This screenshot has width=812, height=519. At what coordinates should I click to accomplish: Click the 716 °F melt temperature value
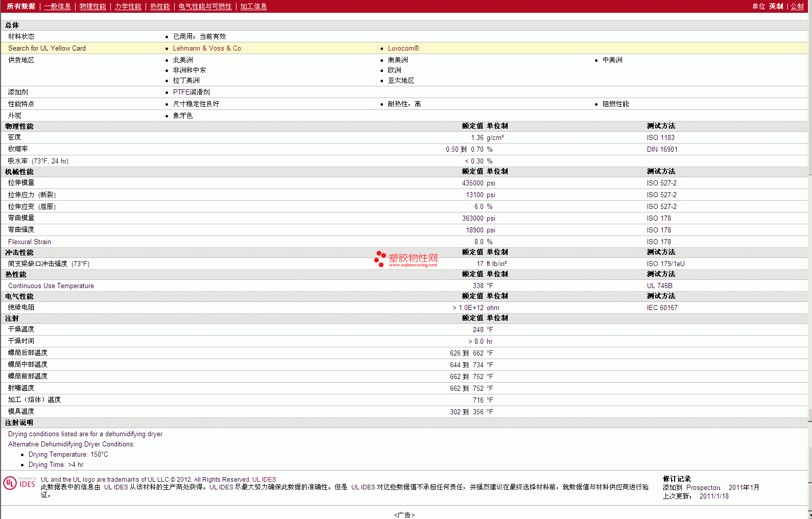click(483, 400)
